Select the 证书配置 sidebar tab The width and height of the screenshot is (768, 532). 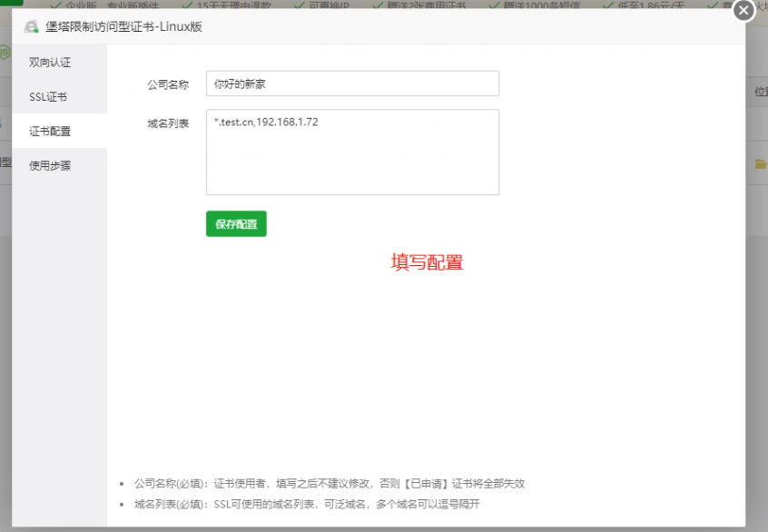pos(50,131)
